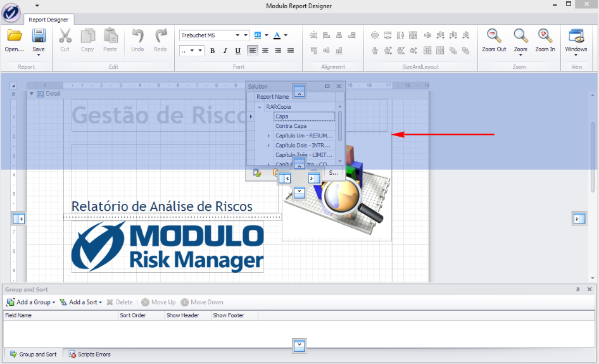Select the right-edge docking guide
Image resolution: width=599 pixels, height=364 pixels.
coord(579,219)
